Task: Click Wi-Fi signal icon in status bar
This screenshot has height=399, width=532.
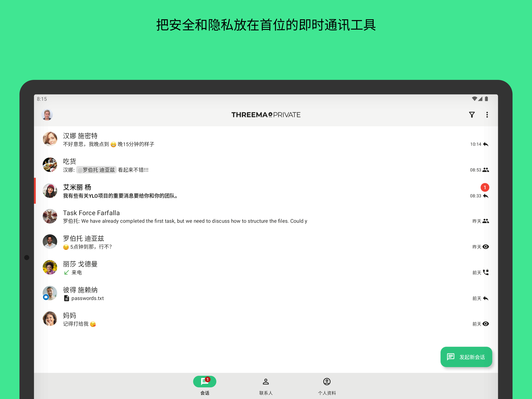Action: click(x=474, y=99)
